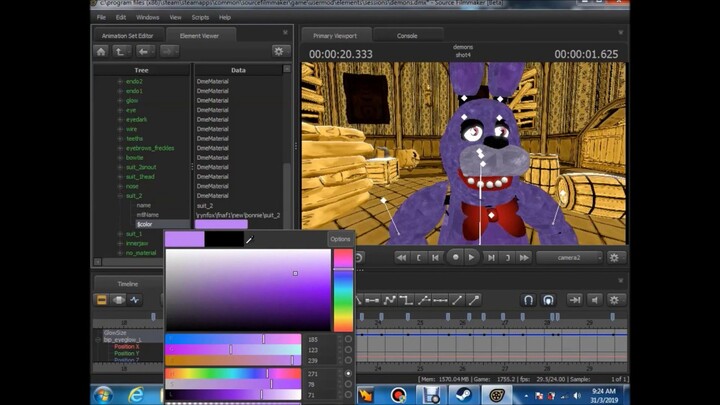The width and height of the screenshot is (720, 405).
Task: Select the $color attribute row
Action: 163,224
